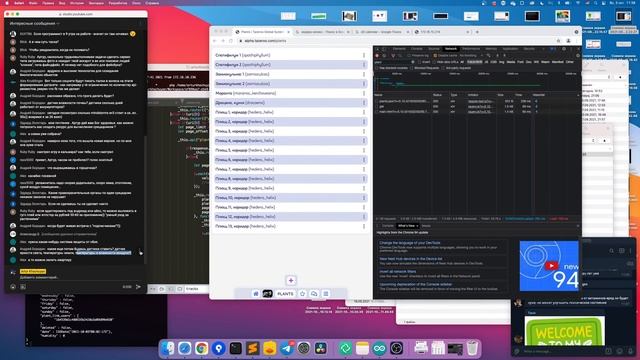The height and width of the screenshot is (360, 640).
Task: Open Telegram from the Dock
Action: click(x=287, y=348)
